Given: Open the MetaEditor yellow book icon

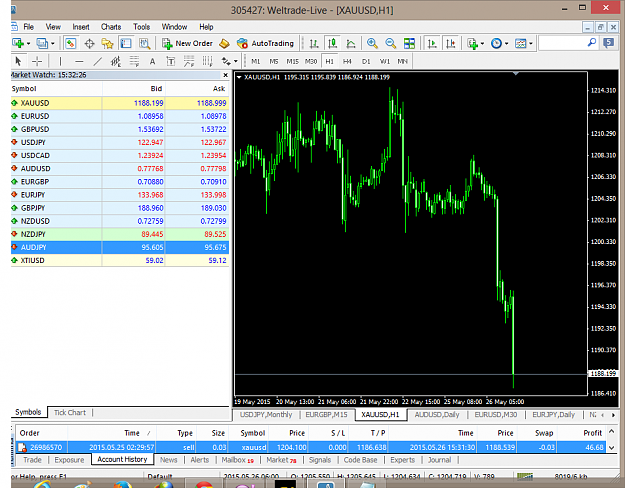Looking at the screenshot, I should click(224, 43).
